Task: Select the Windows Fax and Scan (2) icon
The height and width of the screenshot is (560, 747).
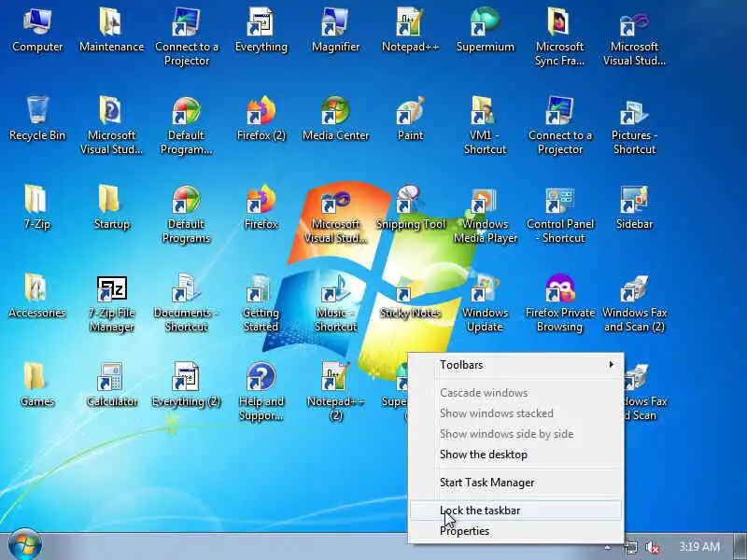Action: (x=635, y=303)
